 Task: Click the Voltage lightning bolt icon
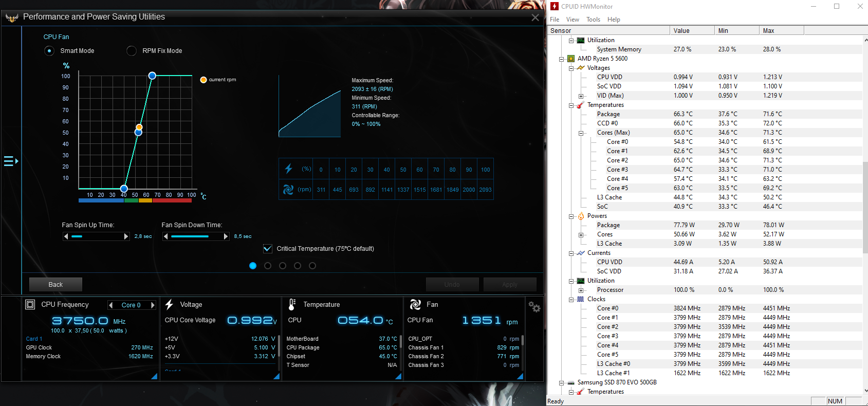point(169,305)
